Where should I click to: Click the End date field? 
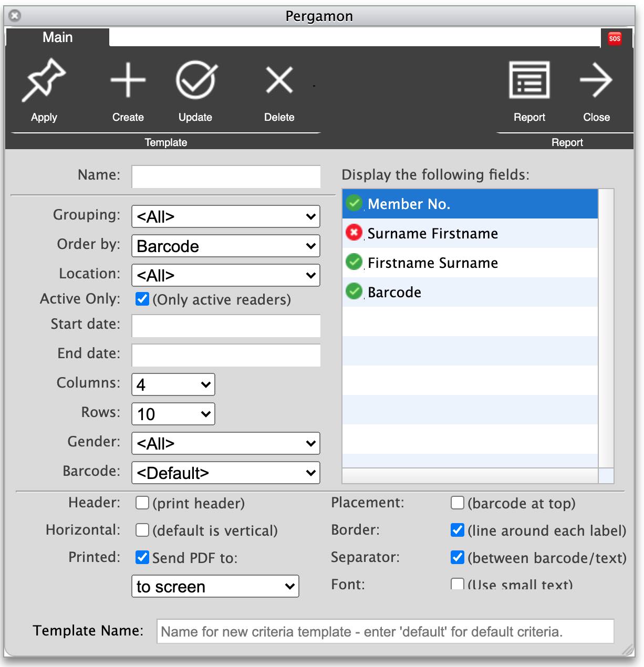(226, 355)
